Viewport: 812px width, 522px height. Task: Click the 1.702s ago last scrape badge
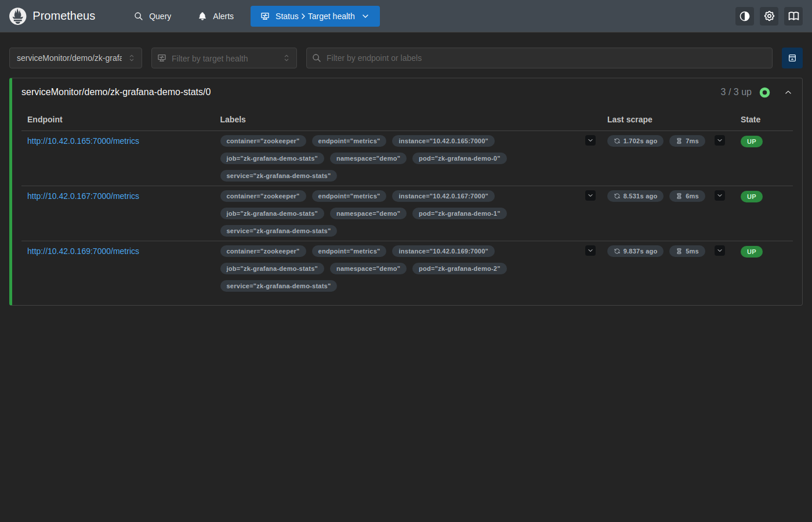coord(635,141)
